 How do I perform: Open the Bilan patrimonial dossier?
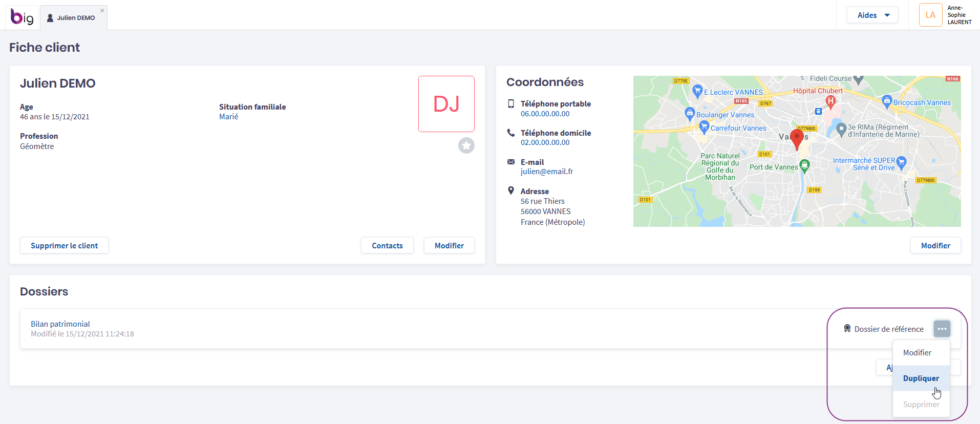click(x=60, y=324)
